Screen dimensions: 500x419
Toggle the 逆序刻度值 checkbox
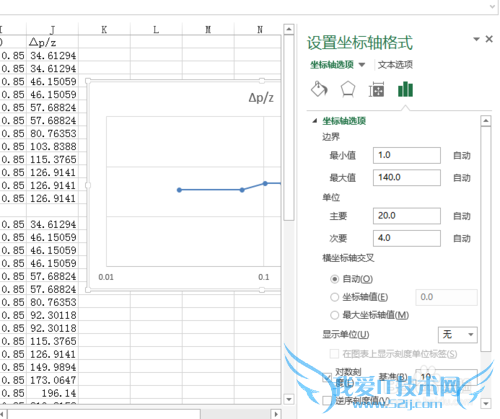(327, 400)
